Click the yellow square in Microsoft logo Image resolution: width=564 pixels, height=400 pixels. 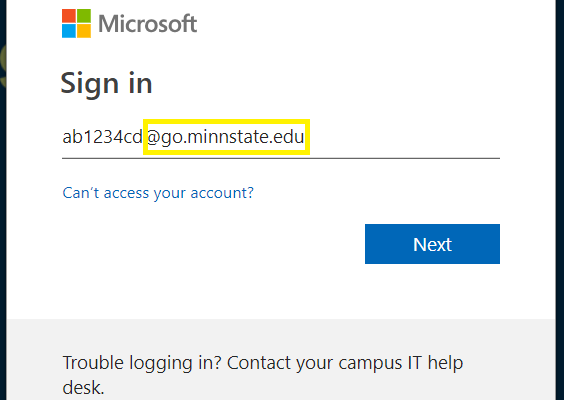[x=84, y=31]
